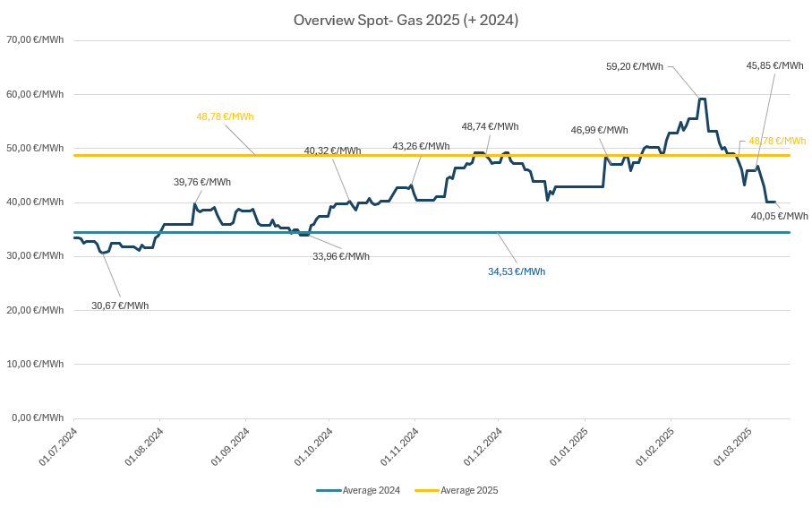Select the 70,00 €/MWh y-axis label
812x508 pixels.
coord(35,40)
